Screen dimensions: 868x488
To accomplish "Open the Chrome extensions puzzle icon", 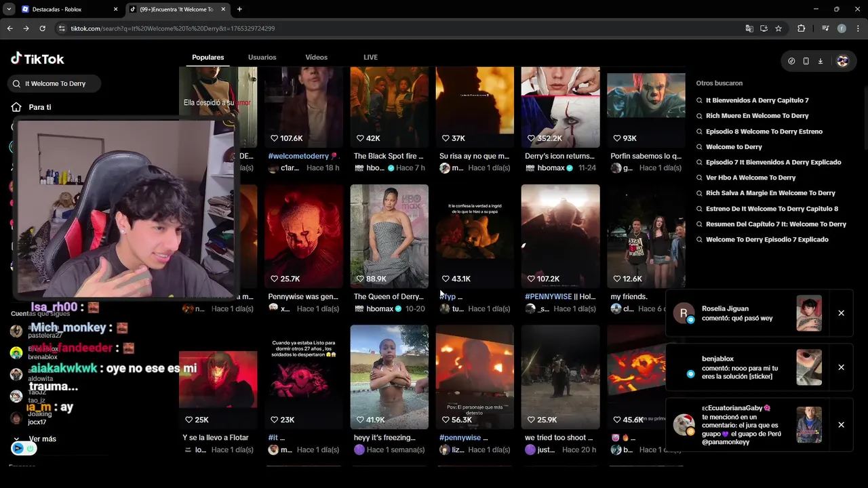I will coord(801,28).
